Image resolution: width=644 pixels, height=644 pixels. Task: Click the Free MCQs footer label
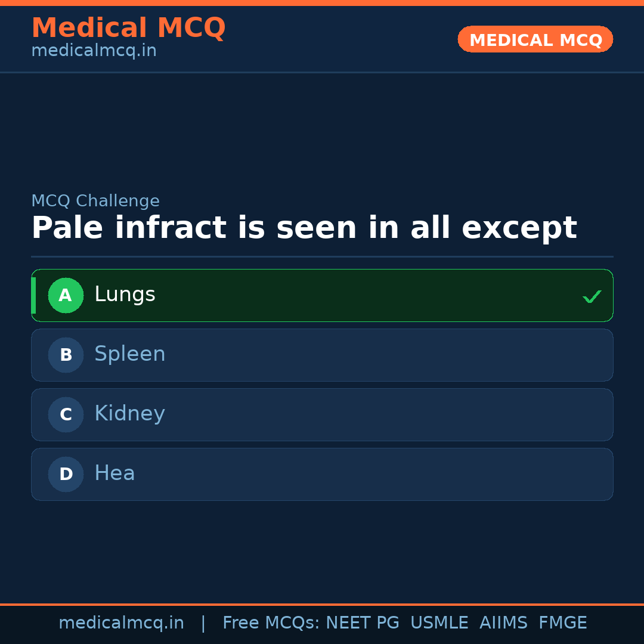(x=271, y=623)
